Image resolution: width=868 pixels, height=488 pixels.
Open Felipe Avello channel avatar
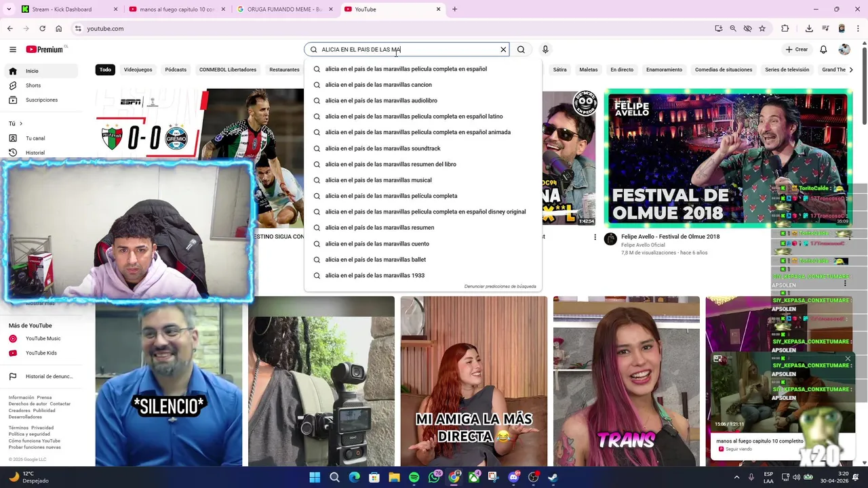coord(610,239)
